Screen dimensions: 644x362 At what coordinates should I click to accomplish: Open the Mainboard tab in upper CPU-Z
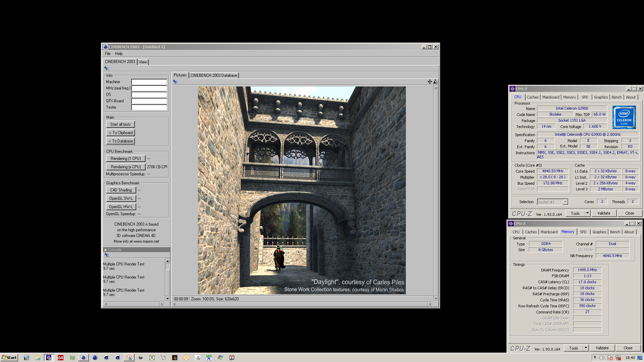point(551,97)
